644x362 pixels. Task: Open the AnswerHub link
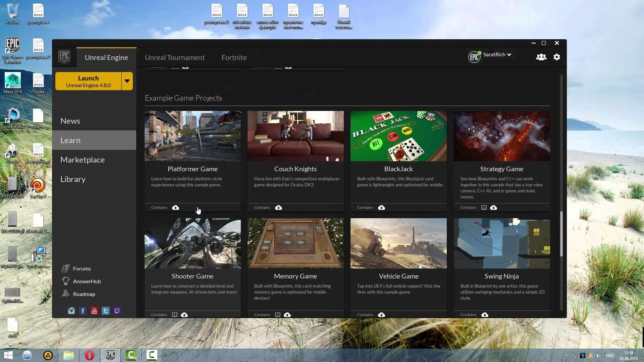[x=87, y=281]
